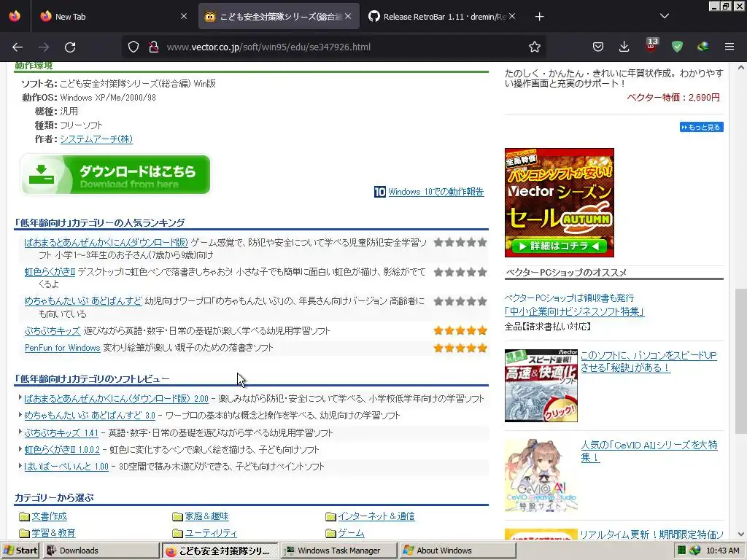
Task: Open the はいぱーぺいんと 1.00 review link
Action: click(x=66, y=466)
